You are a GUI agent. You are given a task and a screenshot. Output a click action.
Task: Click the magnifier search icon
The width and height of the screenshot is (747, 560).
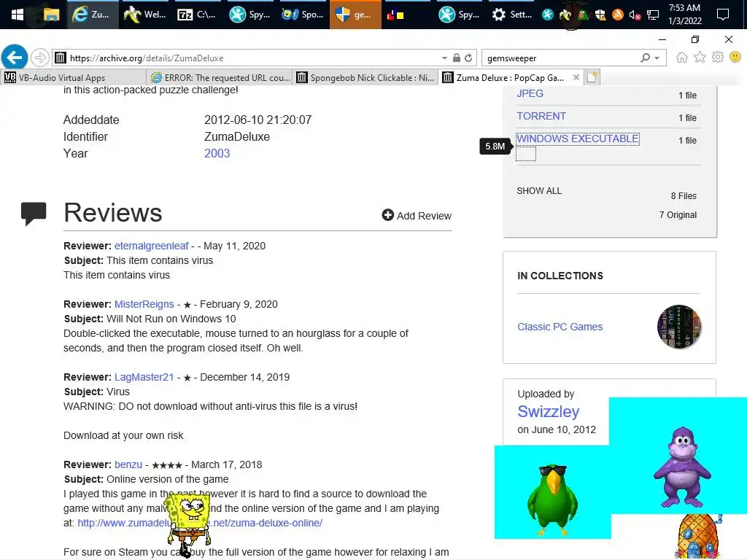click(x=645, y=58)
